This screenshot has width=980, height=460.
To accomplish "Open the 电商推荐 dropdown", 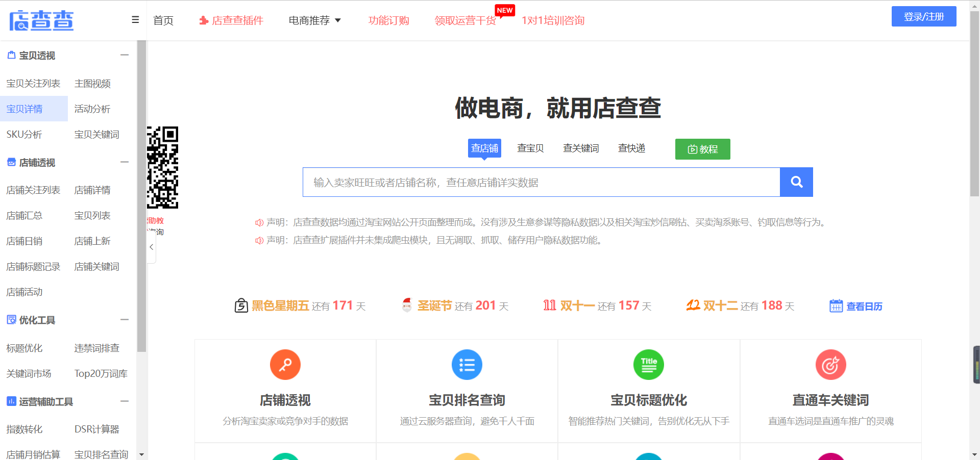I will (315, 20).
